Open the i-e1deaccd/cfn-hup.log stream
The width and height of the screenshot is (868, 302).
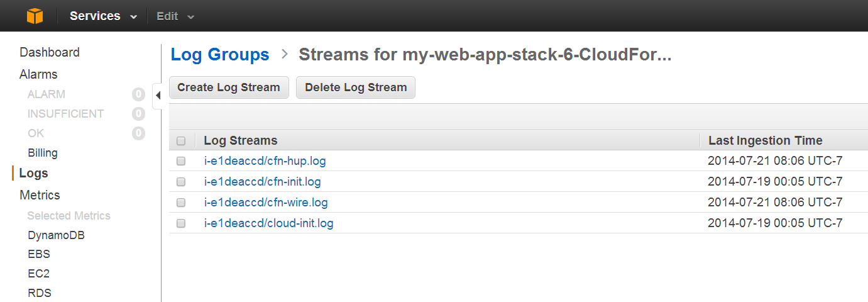(265, 161)
